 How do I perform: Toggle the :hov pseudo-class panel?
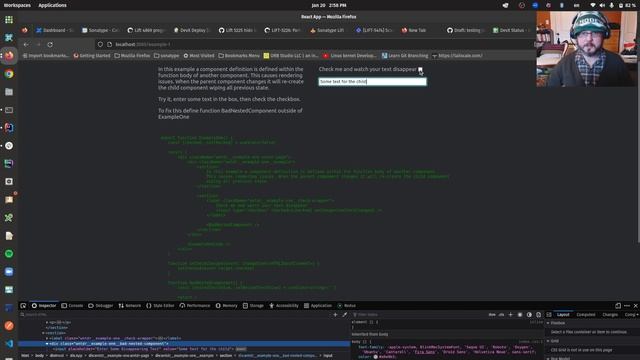coord(492,315)
